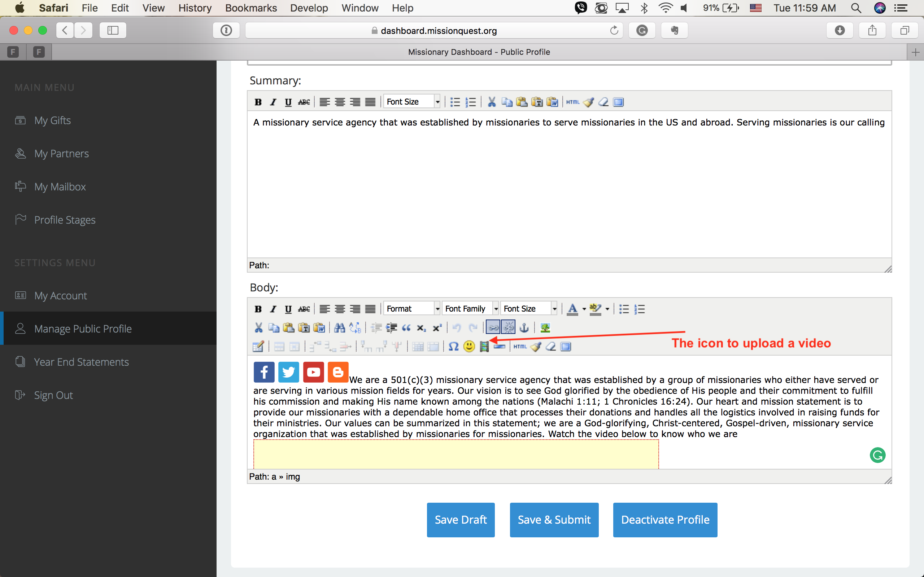Screen dimensions: 924x577
Task: Click the Save & Submit button
Action: click(554, 520)
